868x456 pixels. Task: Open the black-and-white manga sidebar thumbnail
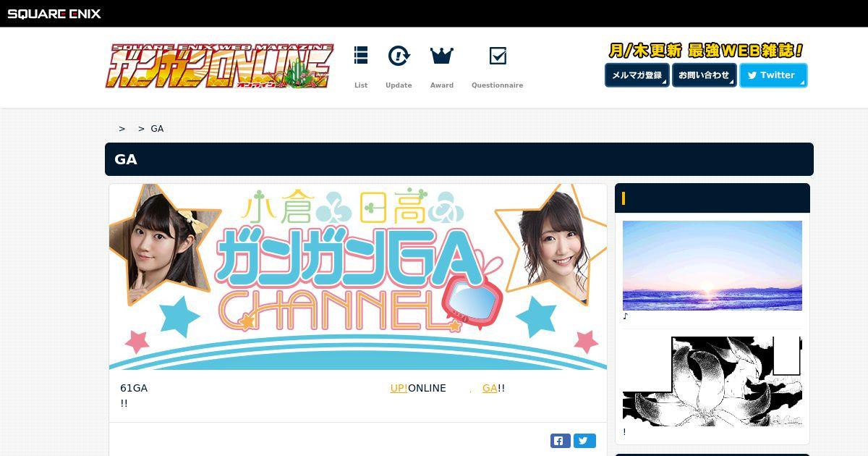coord(712,381)
